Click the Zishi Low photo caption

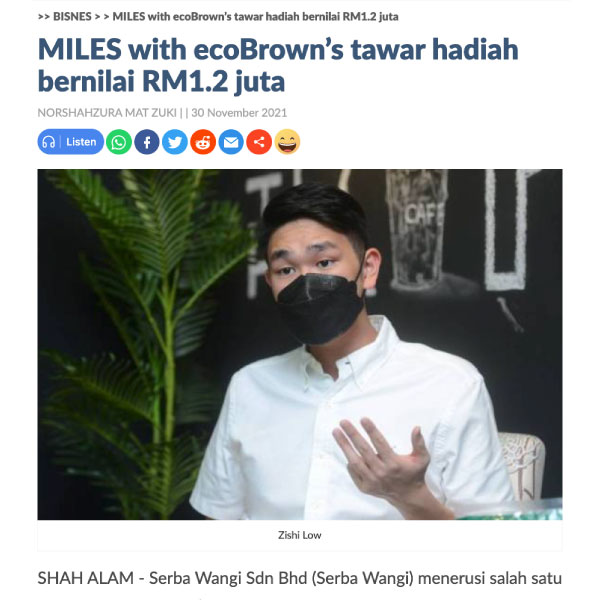click(300, 535)
